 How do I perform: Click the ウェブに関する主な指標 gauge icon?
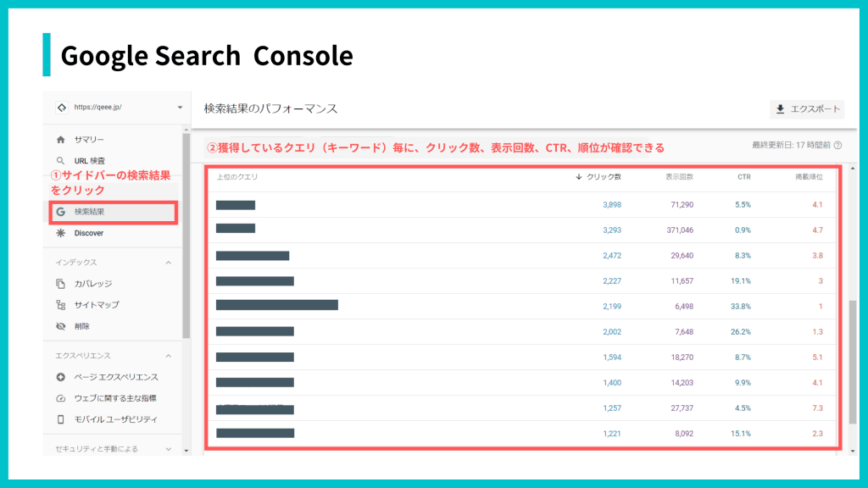click(61, 398)
